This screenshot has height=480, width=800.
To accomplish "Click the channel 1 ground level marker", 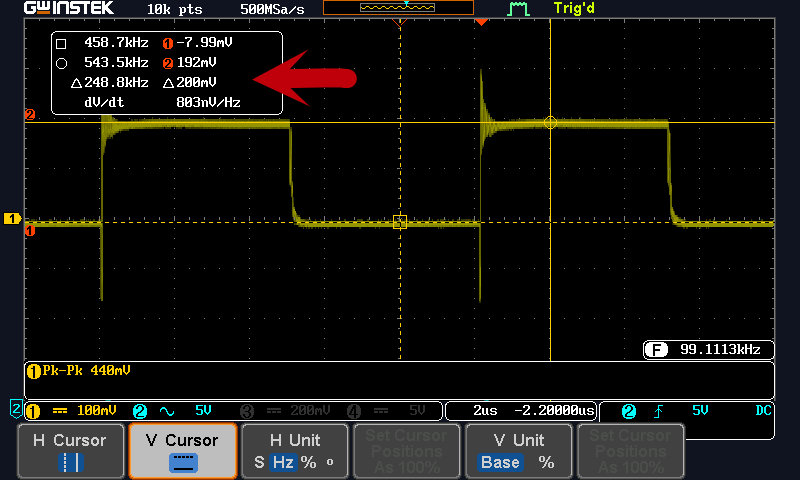I will click(x=12, y=219).
